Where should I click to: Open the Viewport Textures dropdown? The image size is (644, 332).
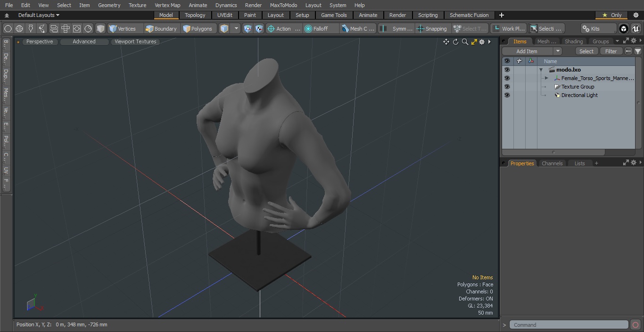point(135,41)
